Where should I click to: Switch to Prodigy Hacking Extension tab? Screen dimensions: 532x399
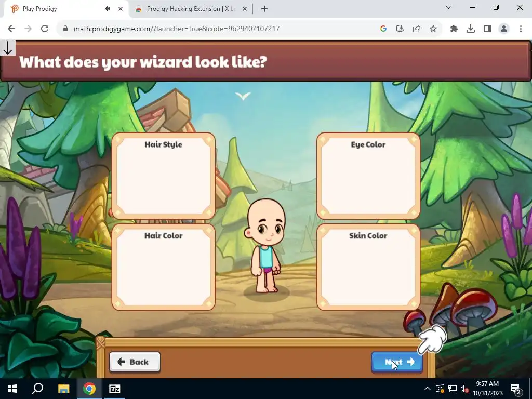click(191, 9)
